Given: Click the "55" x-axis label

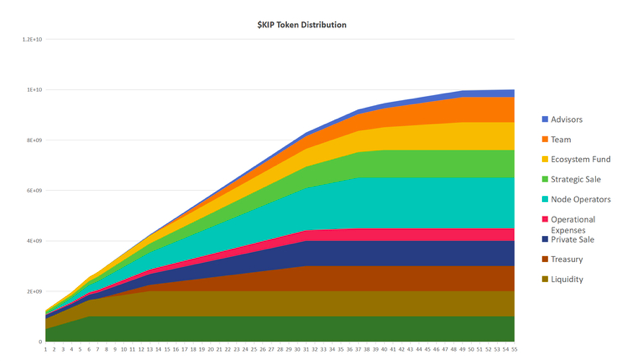Looking at the screenshot, I should click(x=514, y=349).
